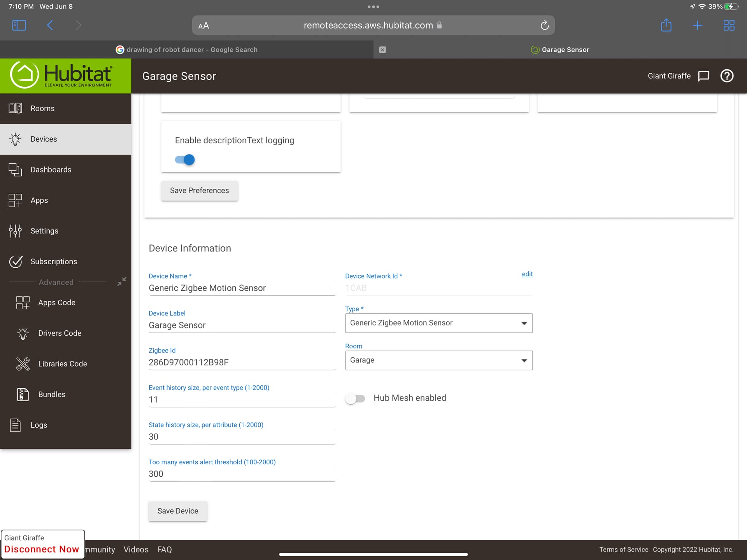
Task: Click the edit link for Device Network Id
Action: [527, 274]
